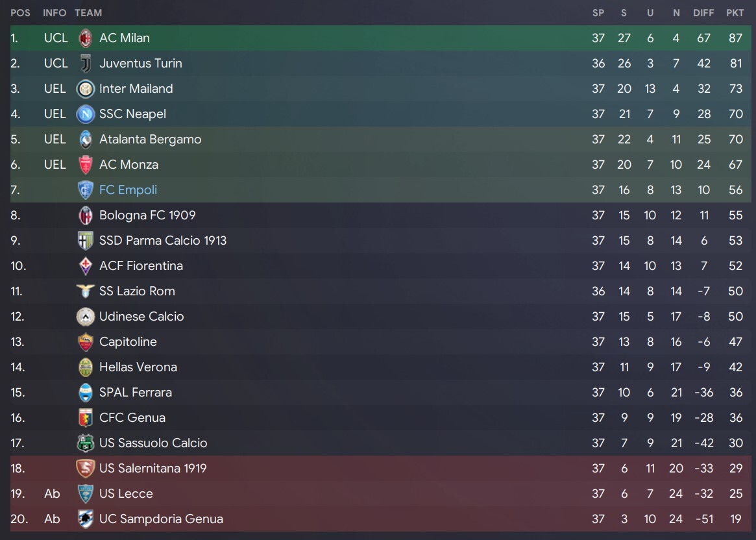Click the Juventus Turin logo icon
Image resolution: width=756 pixels, height=540 pixels.
pyautogui.click(x=86, y=63)
